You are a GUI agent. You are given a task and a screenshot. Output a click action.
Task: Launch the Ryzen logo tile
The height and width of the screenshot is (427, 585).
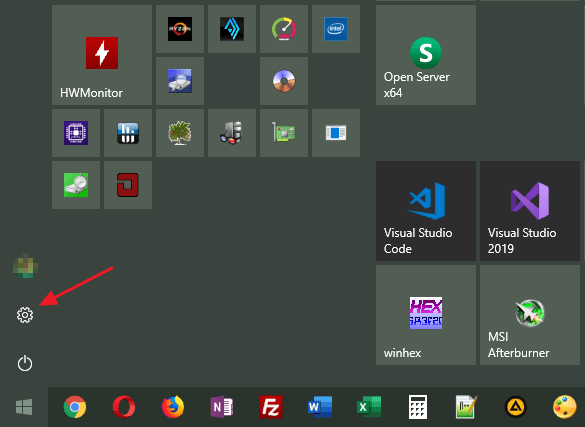180,29
